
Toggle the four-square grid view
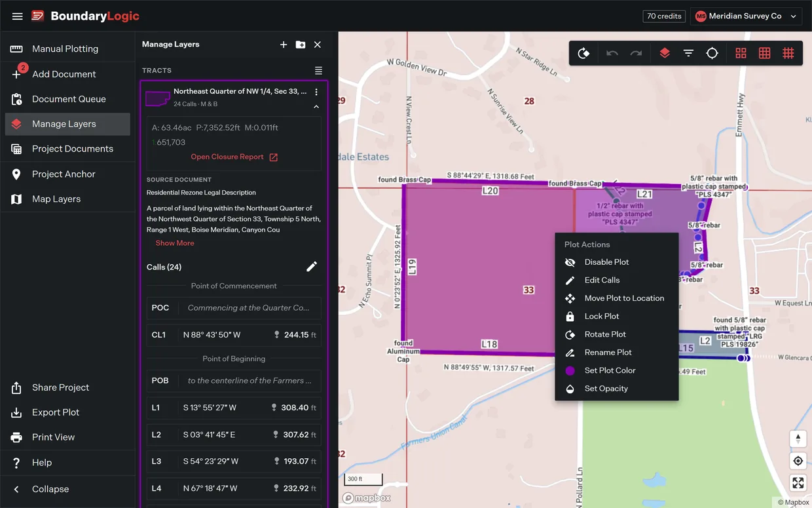tap(741, 53)
